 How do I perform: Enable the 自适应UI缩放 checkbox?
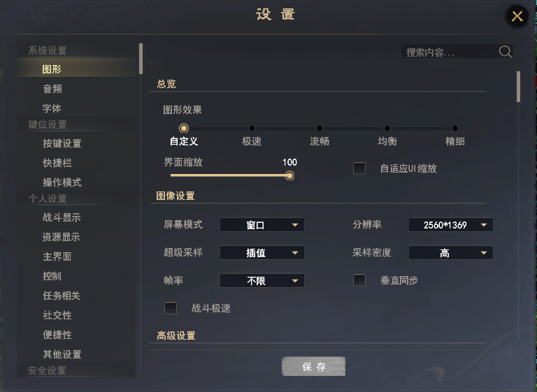click(x=359, y=168)
